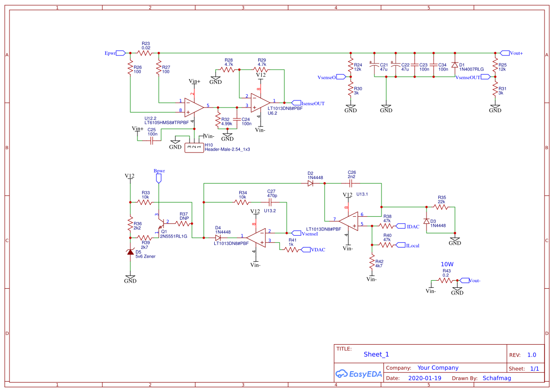
Task: Select capacitor C25 100n
Action: [x=152, y=141]
